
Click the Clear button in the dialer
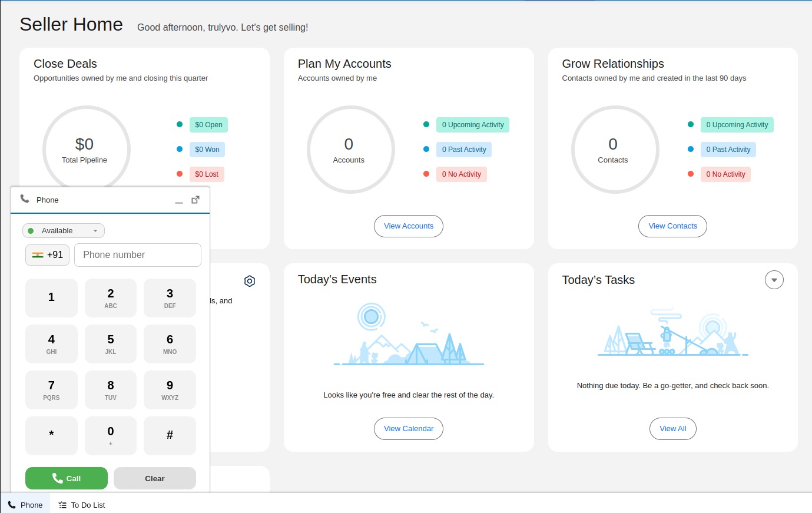pos(154,478)
